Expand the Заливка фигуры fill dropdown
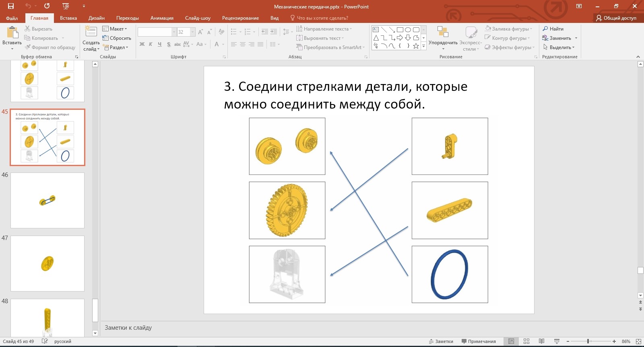The height and width of the screenshot is (347, 644). coord(531,29)
